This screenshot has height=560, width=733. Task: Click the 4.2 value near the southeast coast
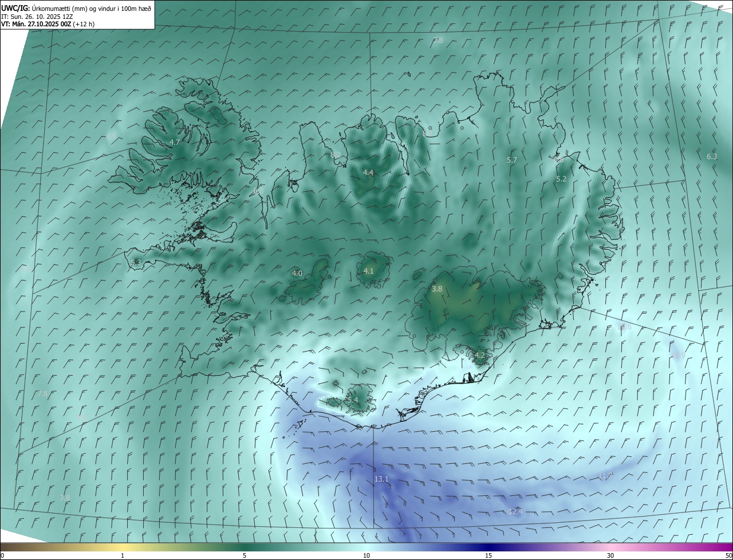click(x=479, y=355)
